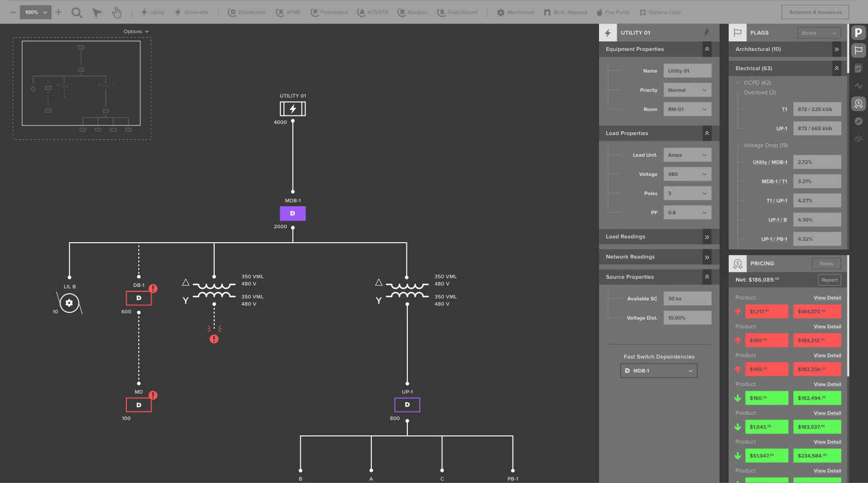Open the Priority dropdown showing Normal
Screen dimensions: 868x483
pyautogui.click(x=687, y=90)
